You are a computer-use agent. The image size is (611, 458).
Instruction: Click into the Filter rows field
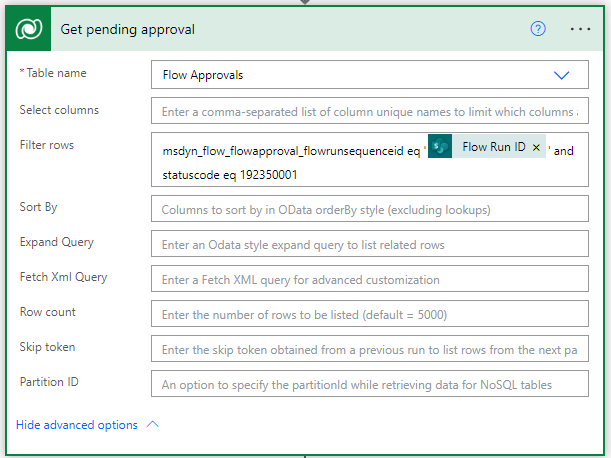pyautogui.click(x=369, y=159)
